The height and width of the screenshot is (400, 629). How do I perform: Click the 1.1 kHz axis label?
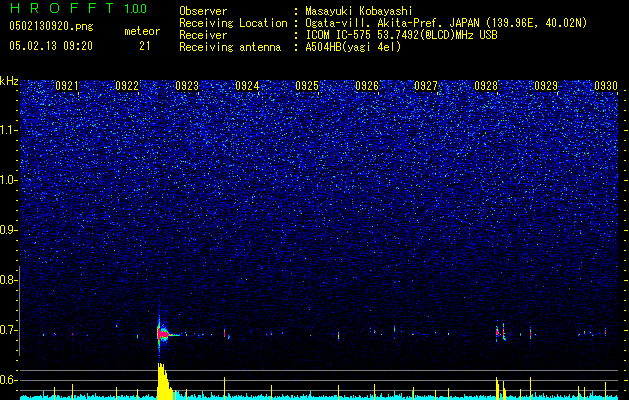[x=8, y=130]
